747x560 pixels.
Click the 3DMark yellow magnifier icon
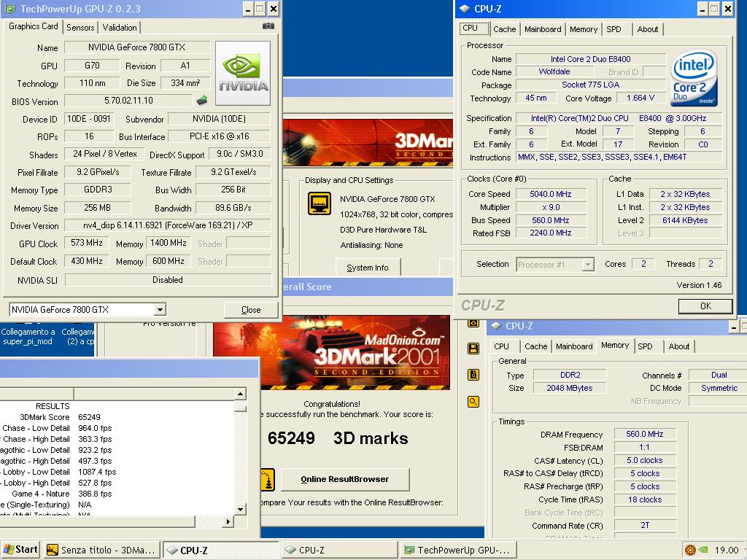(x=473, y=402)
